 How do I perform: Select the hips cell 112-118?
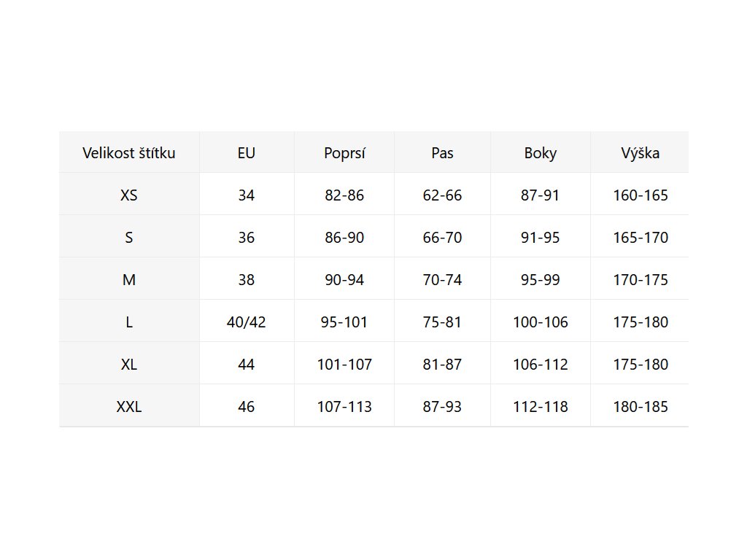click(541, 407)
